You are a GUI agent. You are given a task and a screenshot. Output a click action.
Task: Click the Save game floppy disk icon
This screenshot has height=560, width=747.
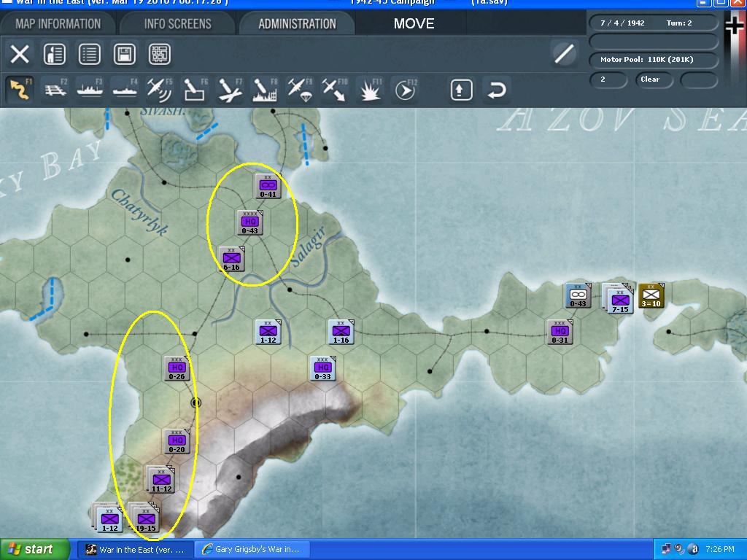point(124,54)
